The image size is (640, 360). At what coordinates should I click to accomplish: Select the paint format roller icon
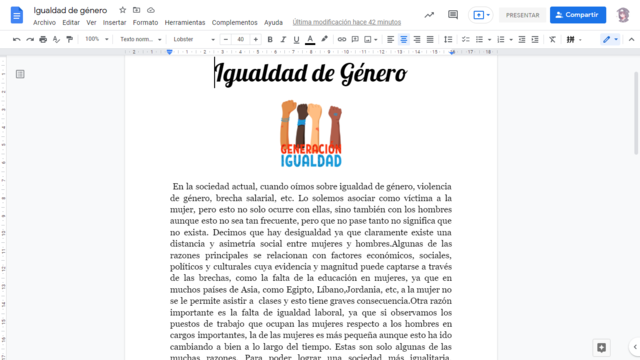(x=70, y=39)
